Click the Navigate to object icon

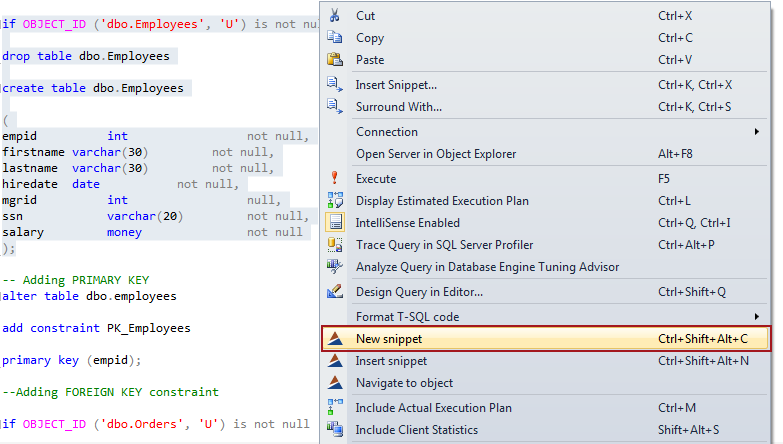pyautogui.click(x=335, y=383)
